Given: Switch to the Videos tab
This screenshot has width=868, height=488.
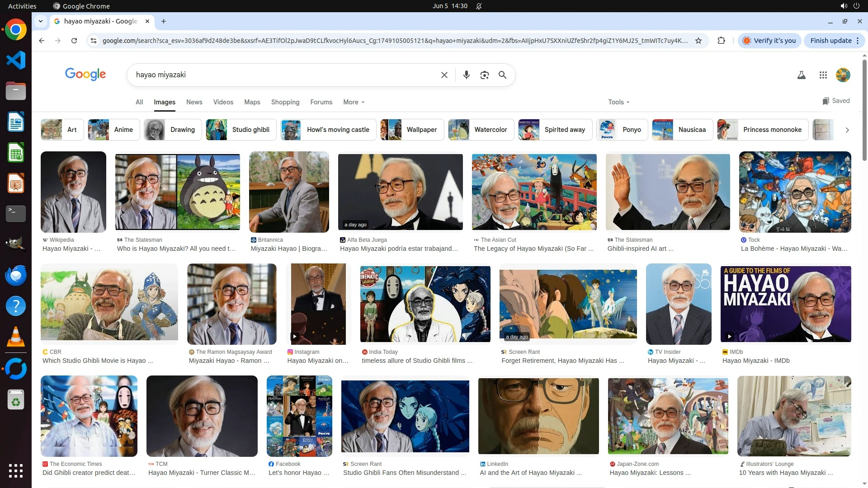Looking at the screenshot, I should 223,102.
